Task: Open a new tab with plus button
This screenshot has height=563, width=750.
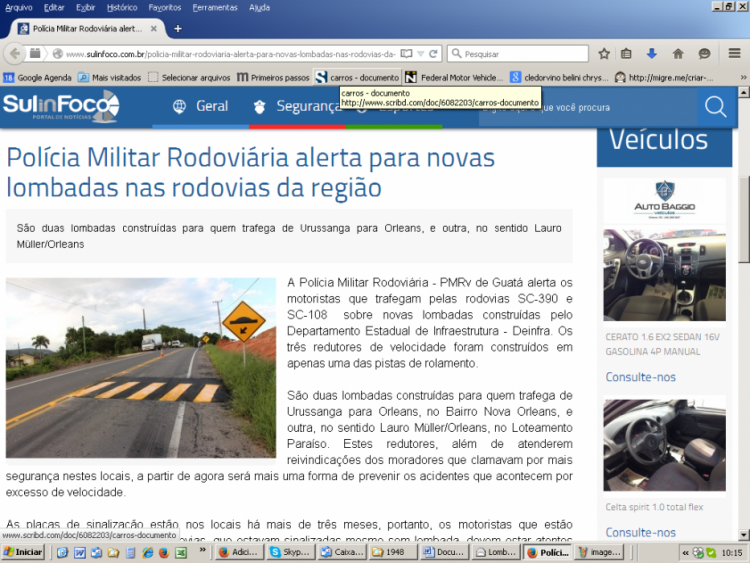Action: pyautogui.click(x=178, y=29)
